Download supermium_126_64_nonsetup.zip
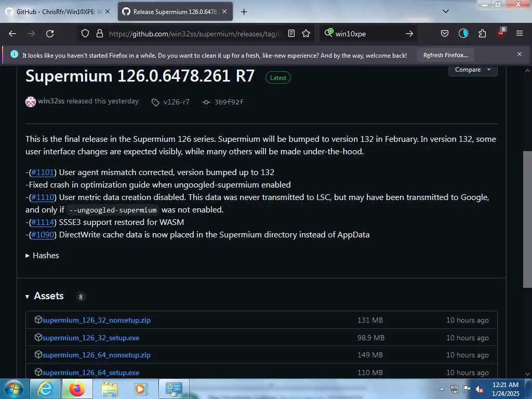The height and width of the screenshot is (399, 532). coord(96,355)
